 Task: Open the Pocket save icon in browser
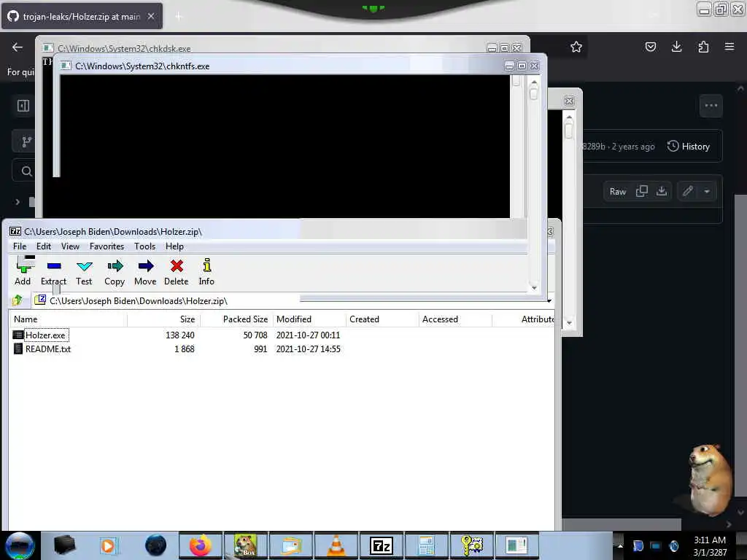(x=650, y=47)
